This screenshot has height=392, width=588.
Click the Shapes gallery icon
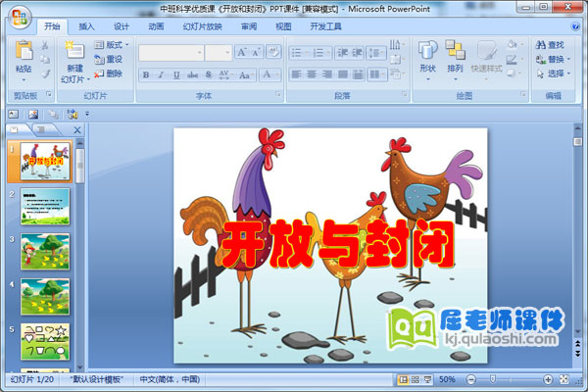click(x=428, y=50)
